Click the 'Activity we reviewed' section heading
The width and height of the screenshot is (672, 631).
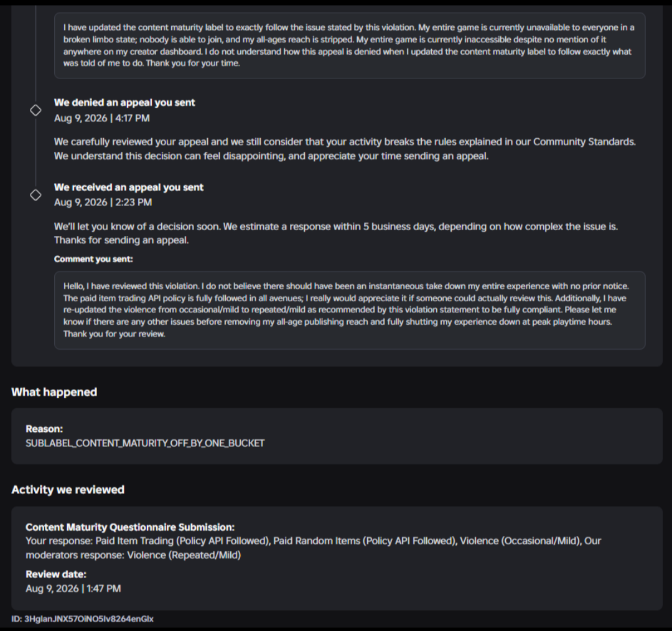point(68,490)
